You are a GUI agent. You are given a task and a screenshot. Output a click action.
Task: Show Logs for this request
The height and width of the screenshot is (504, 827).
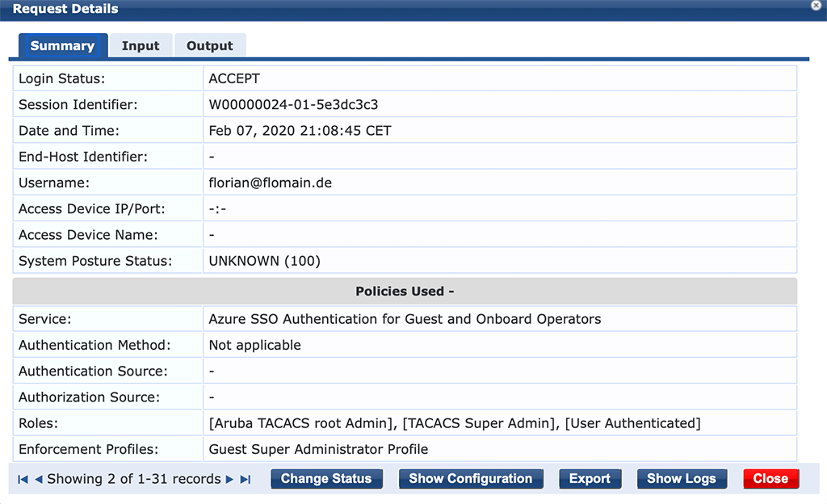[682, 478]
